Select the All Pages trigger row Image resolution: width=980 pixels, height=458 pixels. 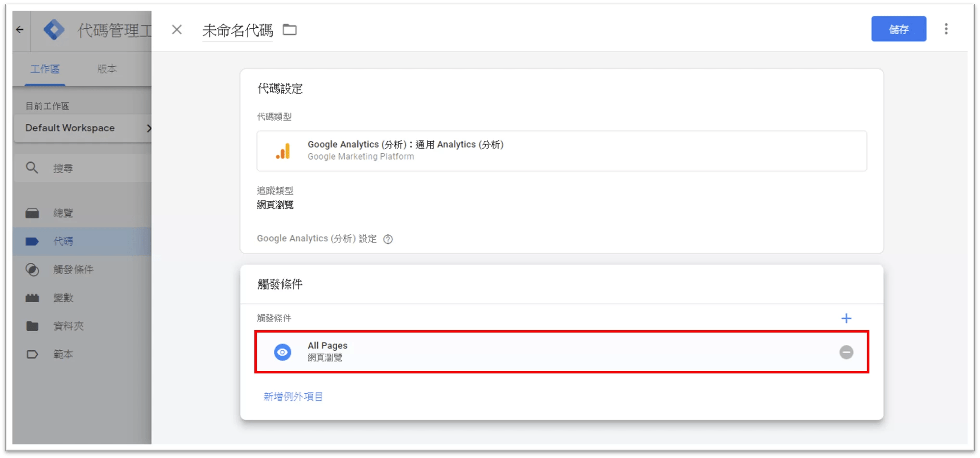coord(562,352)
